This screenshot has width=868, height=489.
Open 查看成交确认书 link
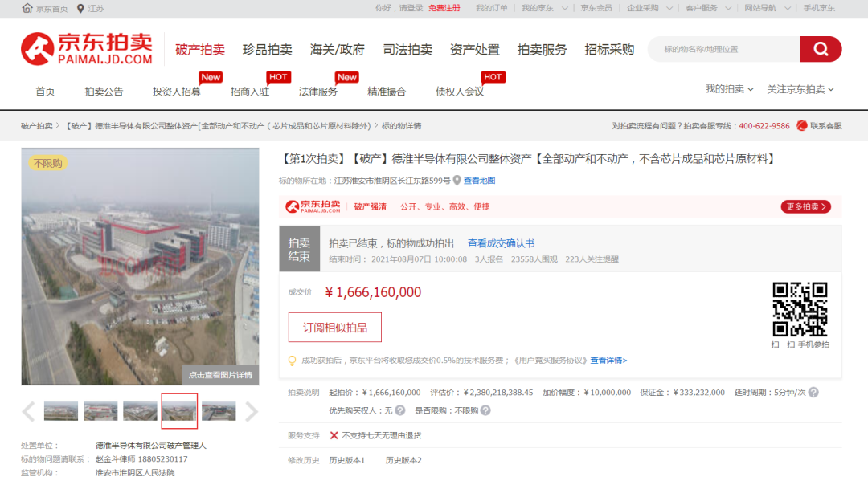pos(501,243)
